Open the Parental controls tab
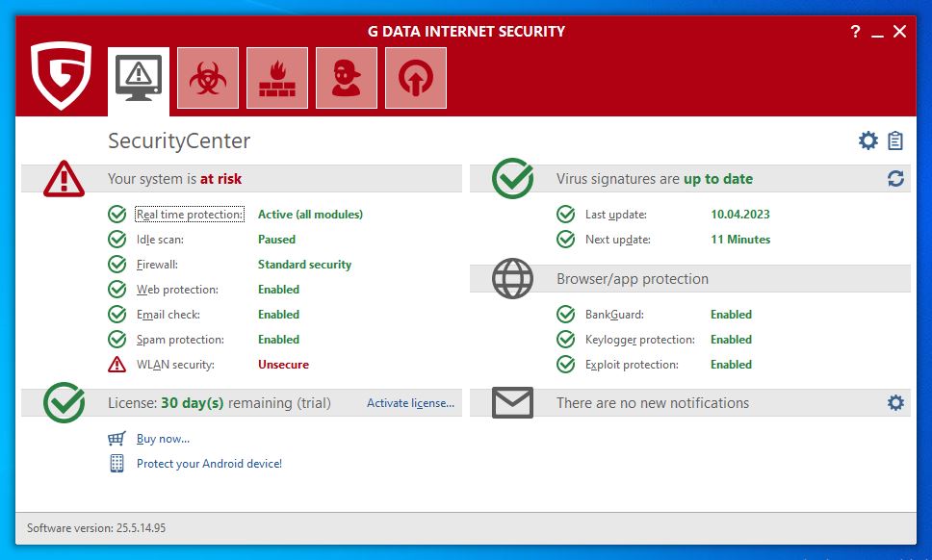Screen dimensions: 932x560 347,78
